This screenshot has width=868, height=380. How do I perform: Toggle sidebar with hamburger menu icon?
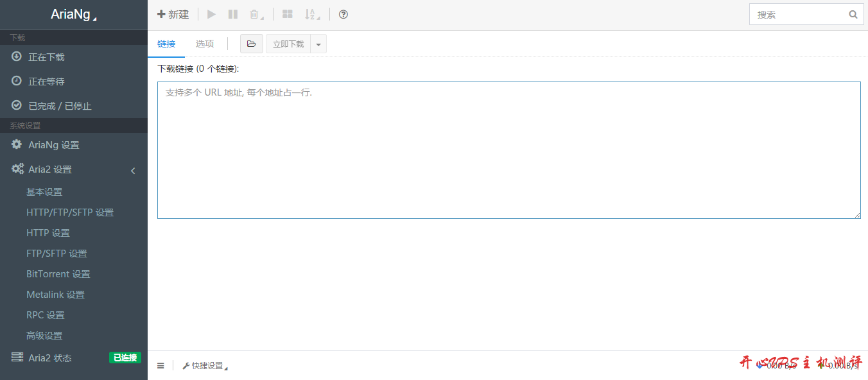point(161,366)
